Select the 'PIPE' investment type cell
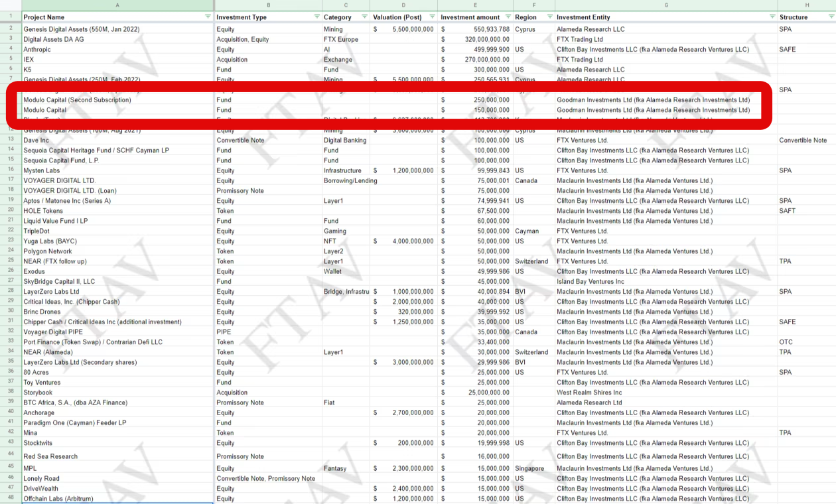Image resolution: width=836 pixels, height=504 pixels. pos(268,332)
